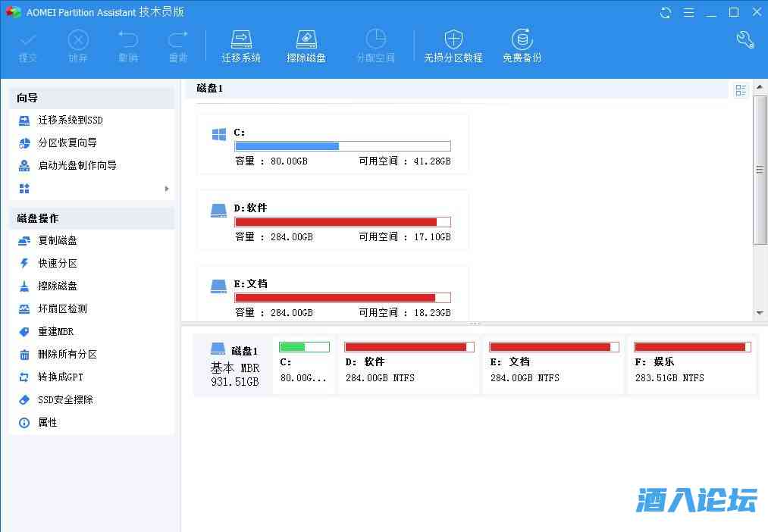Select the D: 软件 partition usage bar

[x=342, y=222]
